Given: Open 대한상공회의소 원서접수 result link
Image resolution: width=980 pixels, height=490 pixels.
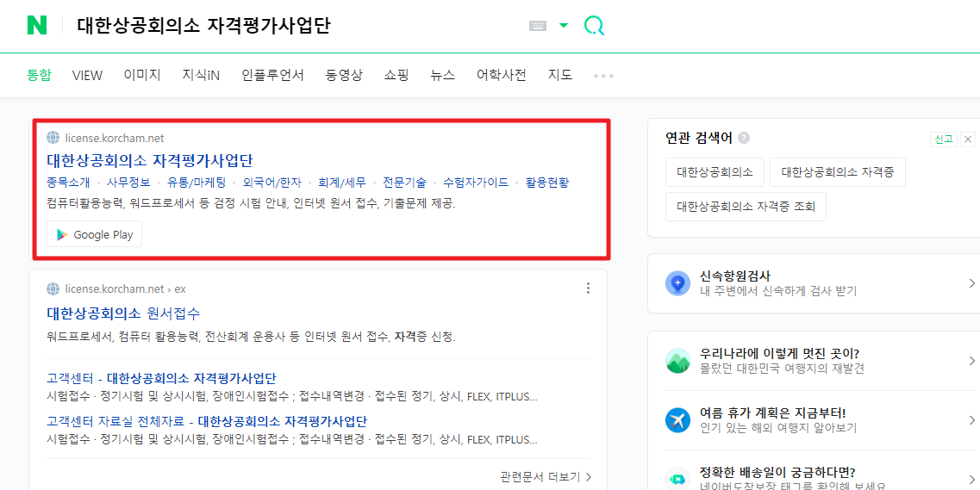Looking at the screenshot, I should click(124, 313).
